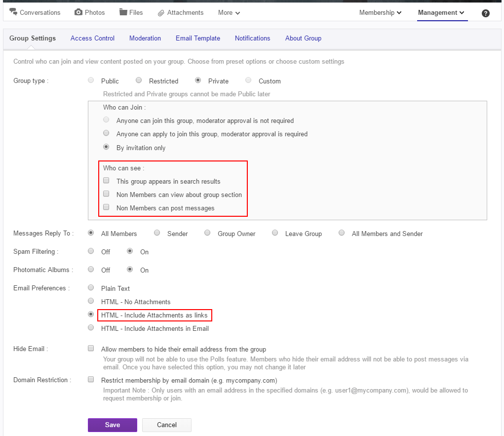Check "Non Members can post messages"
The image size is (504, 436).
click(x=106, y=207)
